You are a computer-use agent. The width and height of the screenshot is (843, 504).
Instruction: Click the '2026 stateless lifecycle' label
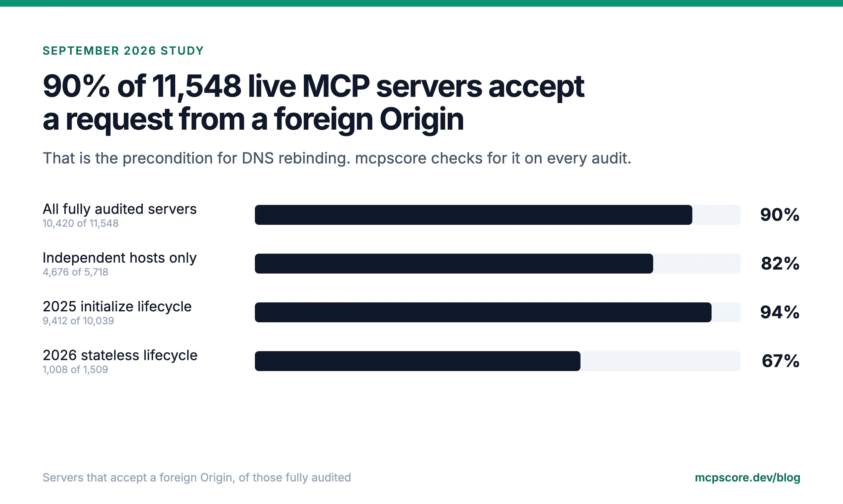(120, 355)
